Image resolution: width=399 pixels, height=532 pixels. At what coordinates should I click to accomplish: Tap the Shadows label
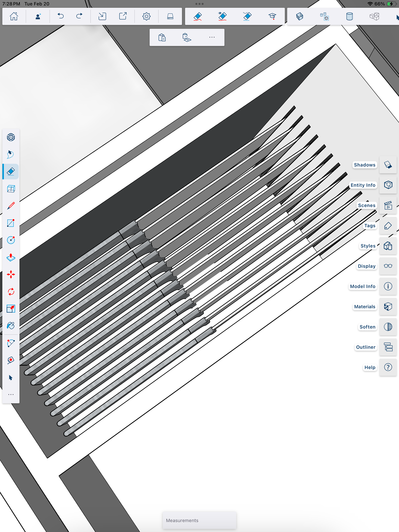point(365,165)
